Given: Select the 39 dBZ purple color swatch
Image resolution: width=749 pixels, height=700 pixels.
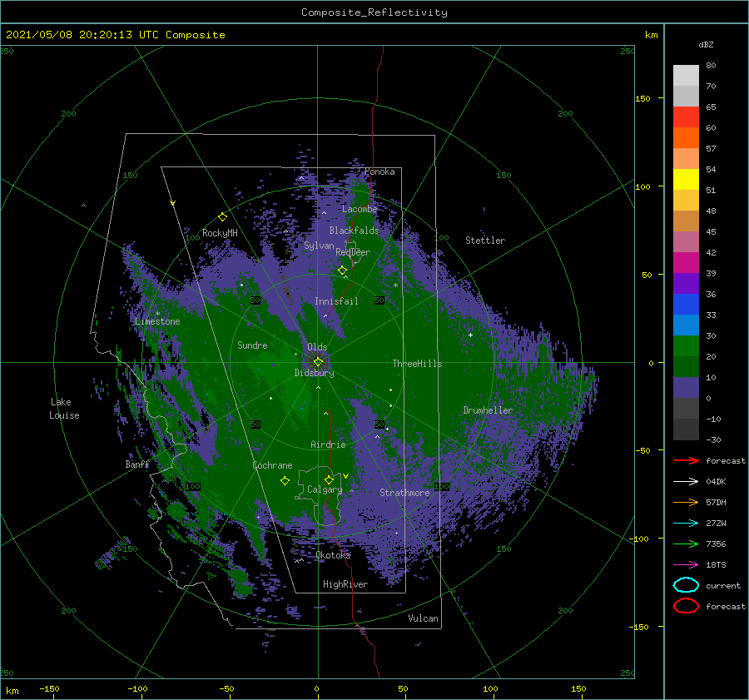Looking at the screenshot, I should [686, 283].
